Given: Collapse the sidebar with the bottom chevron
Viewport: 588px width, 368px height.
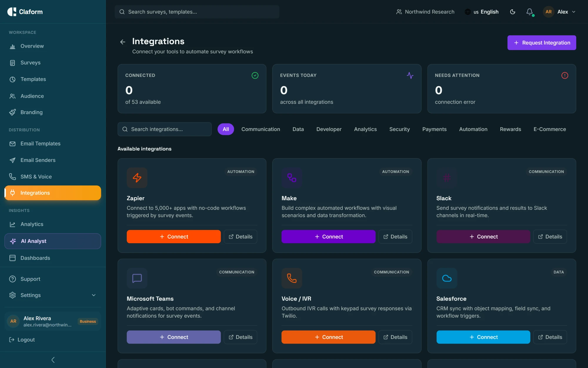Looking at the screenshot, I should point(53,360).
